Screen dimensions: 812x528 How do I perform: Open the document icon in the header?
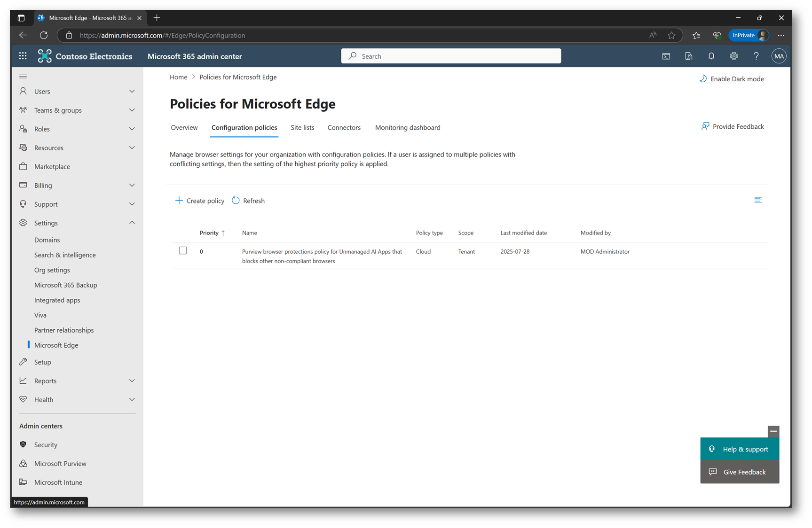point(689,56)
